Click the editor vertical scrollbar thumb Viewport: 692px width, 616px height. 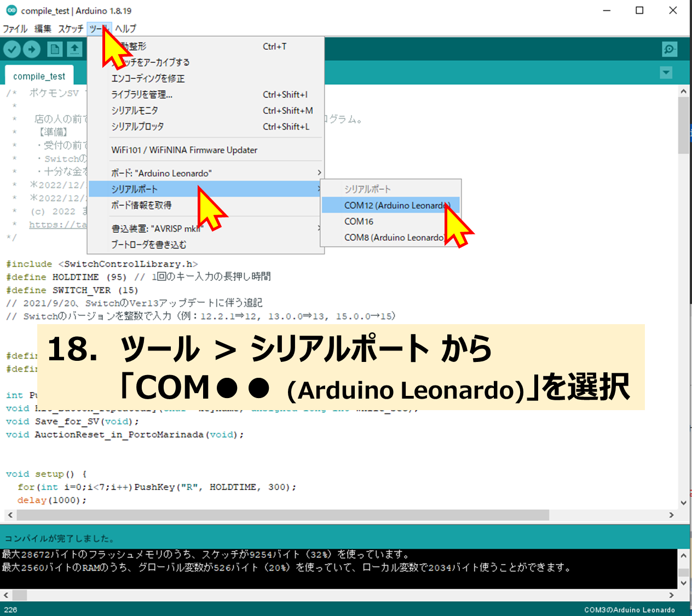(x=683, y=125)
